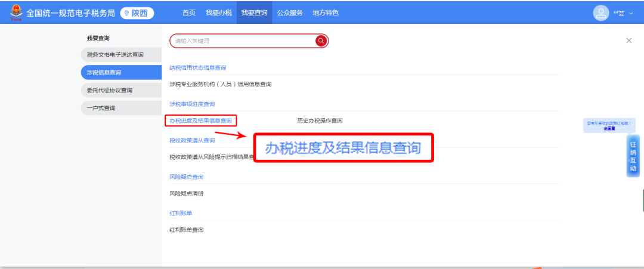
Task: Select 一户式查询 in sidebar
Action: click(x=122, y=108)
